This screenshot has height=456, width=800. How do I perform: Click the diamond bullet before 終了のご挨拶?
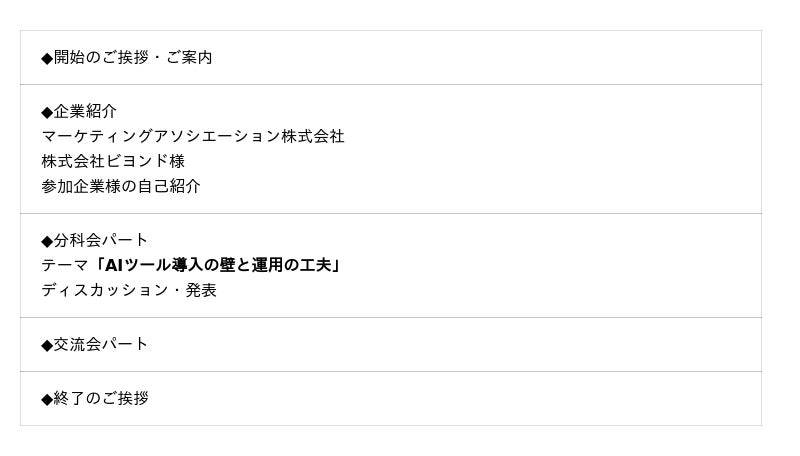tap(47, 399)
